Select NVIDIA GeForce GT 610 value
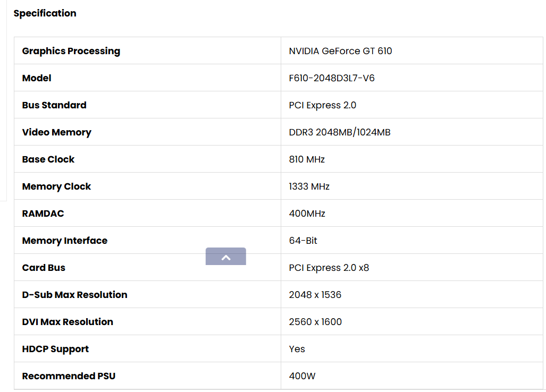546x392 pixels. (340, 51)
